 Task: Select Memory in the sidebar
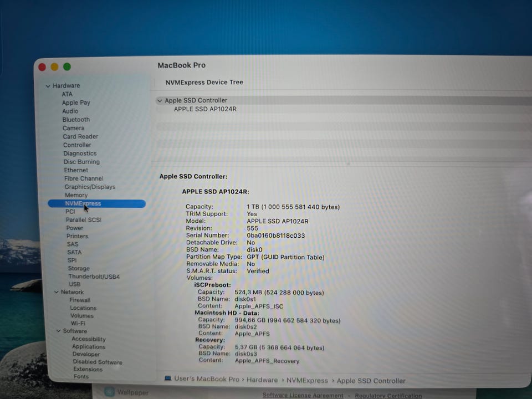[76, 195]
